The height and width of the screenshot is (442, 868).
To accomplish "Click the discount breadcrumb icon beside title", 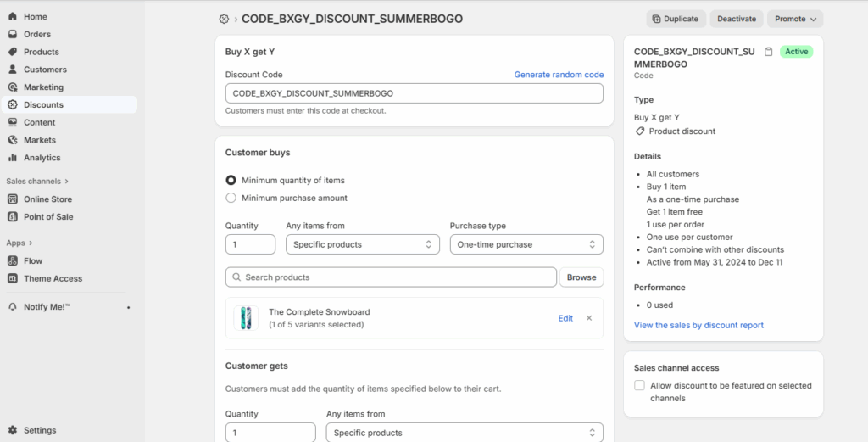I will pyautogui.click(x=224, y=19).
